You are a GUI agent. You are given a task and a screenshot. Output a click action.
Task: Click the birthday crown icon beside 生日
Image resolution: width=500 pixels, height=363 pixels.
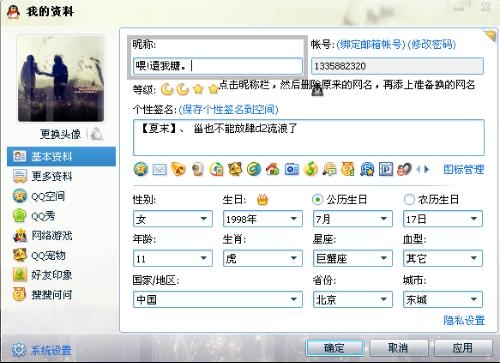263,200
